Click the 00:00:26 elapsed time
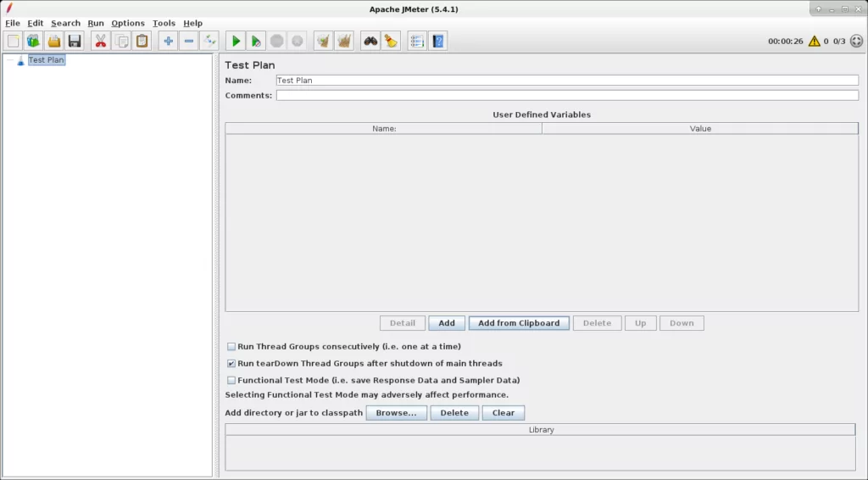The width and height of the screenshot is (868, 480). [x=785, y=41]
